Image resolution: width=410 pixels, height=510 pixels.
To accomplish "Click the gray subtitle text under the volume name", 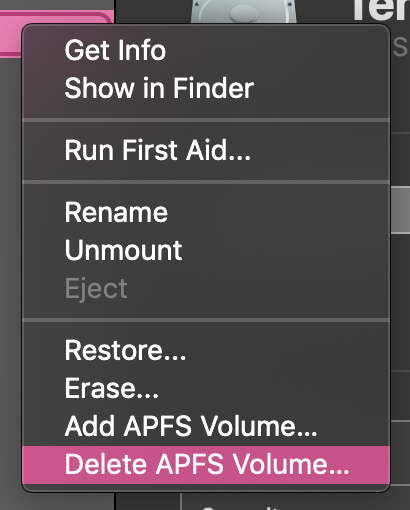I will 400,47.
